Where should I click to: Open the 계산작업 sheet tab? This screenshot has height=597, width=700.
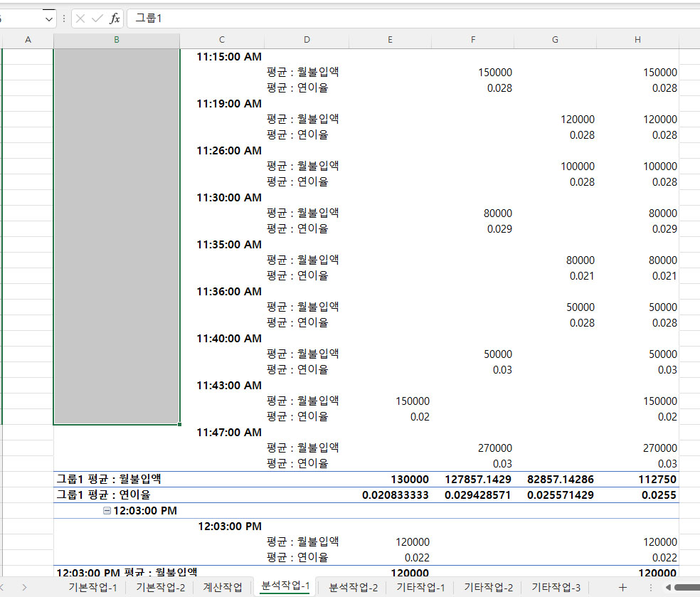[x=223, y=587]
